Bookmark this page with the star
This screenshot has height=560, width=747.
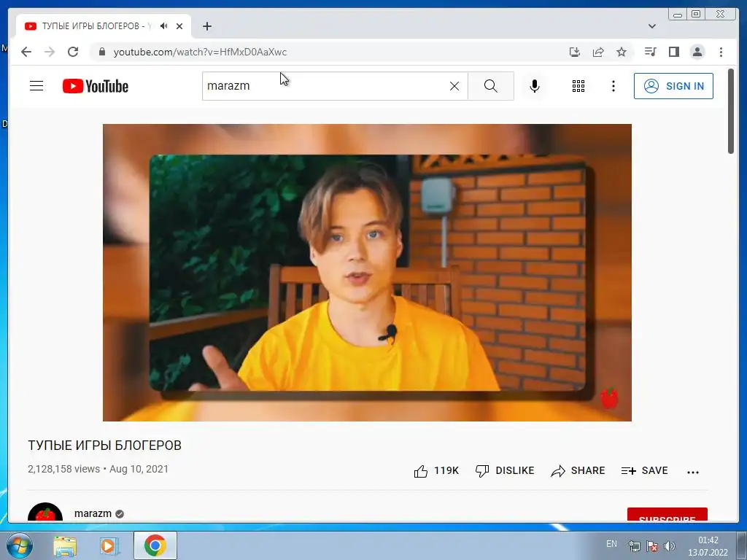[x=622, y=52]
